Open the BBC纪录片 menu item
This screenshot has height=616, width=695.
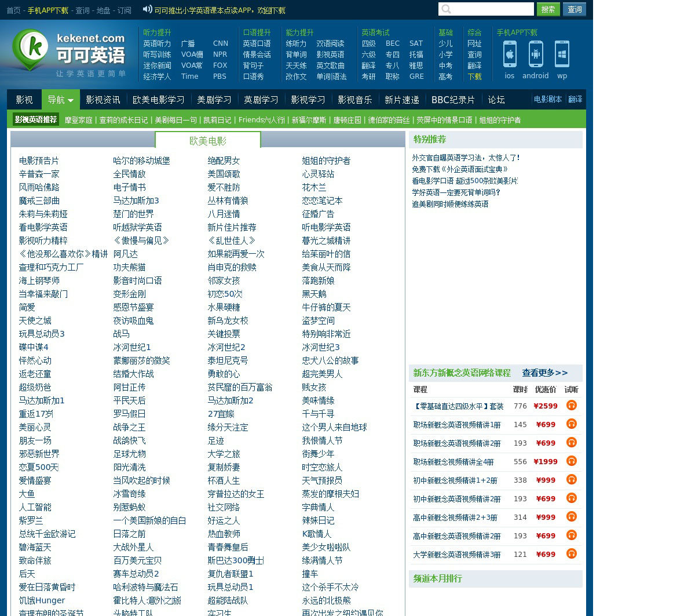click(x=453, y=100)
